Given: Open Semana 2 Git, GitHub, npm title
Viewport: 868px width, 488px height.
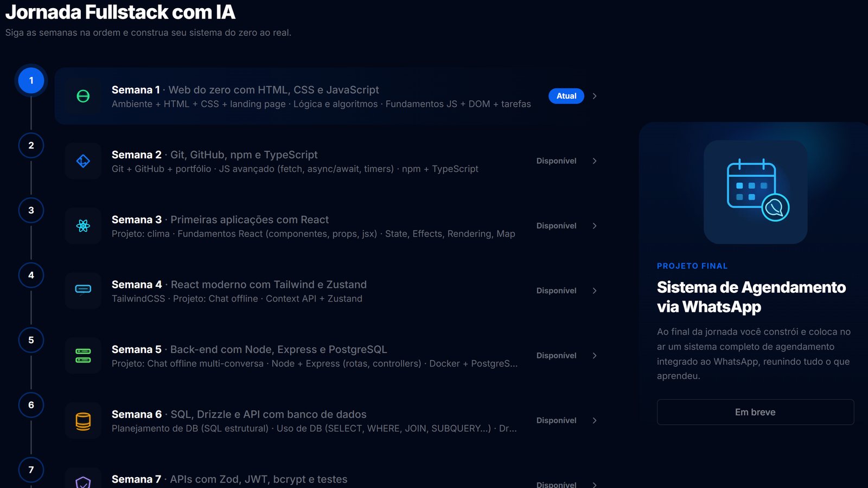Looking at the screenshot, I should pos(215,155).
